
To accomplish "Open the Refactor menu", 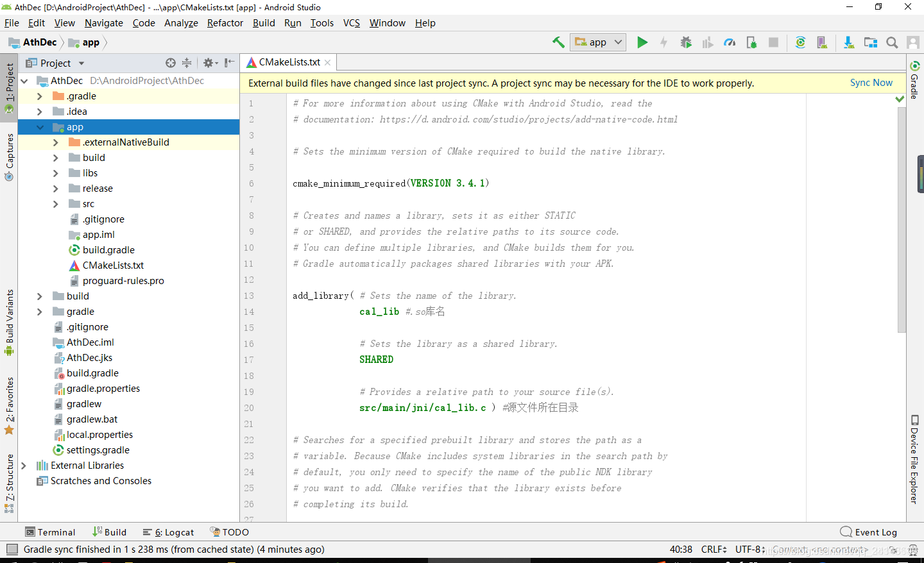I will [x=225, y=23].
